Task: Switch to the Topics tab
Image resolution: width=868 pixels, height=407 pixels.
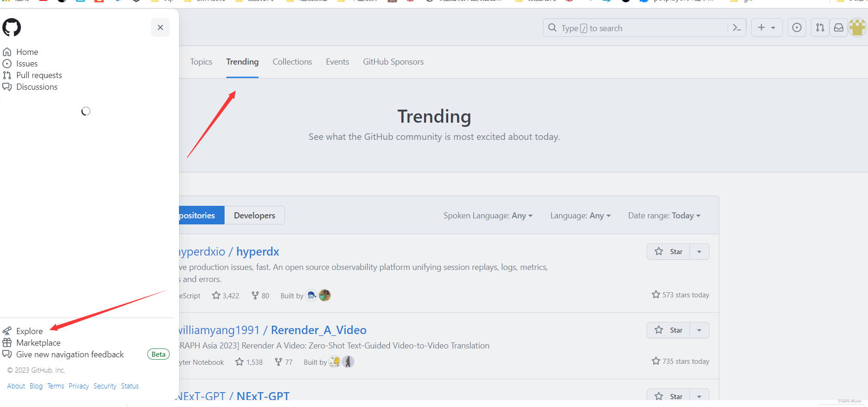Action: coord(201,62)
